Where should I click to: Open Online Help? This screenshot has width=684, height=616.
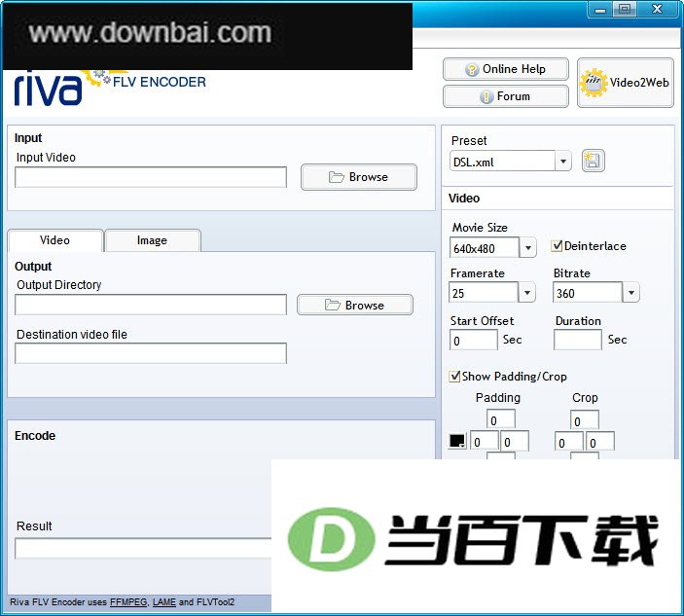[x=506, y=69]
